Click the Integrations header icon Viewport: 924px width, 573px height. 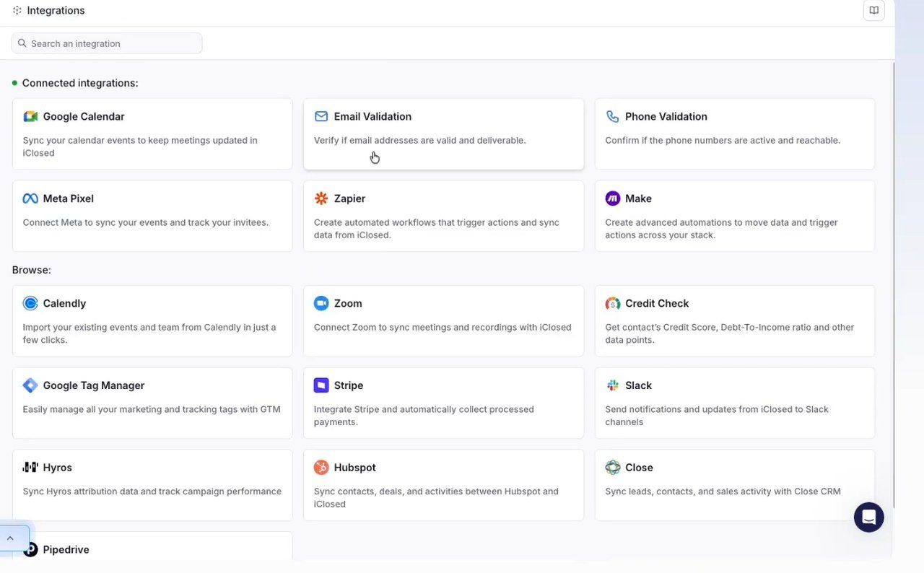pos(17,10)
